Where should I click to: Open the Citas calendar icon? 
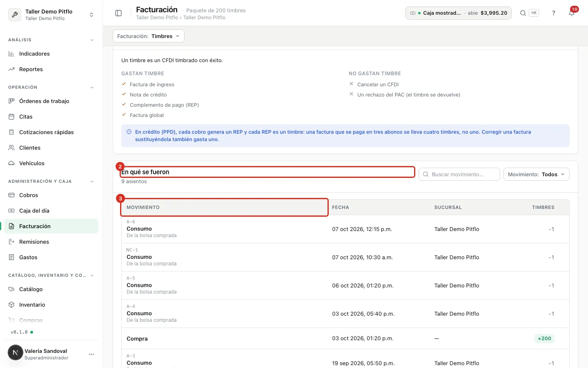click(x=11, y=117)
